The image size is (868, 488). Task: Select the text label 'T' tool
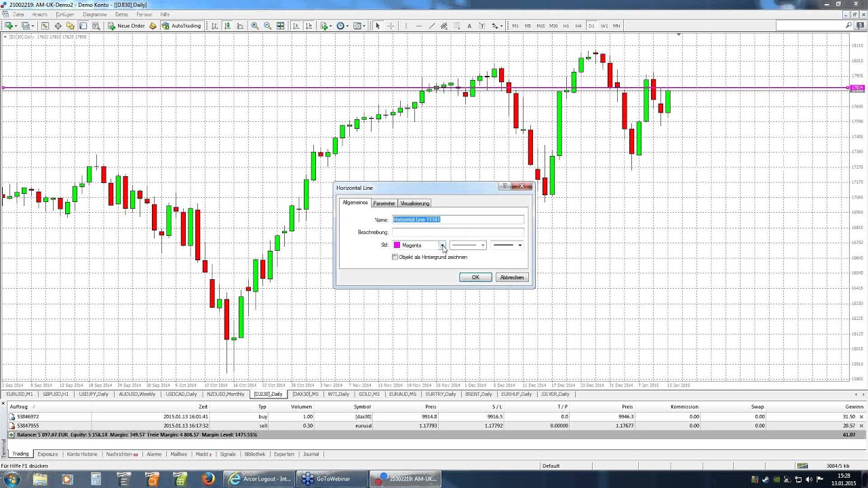point(482,26)
